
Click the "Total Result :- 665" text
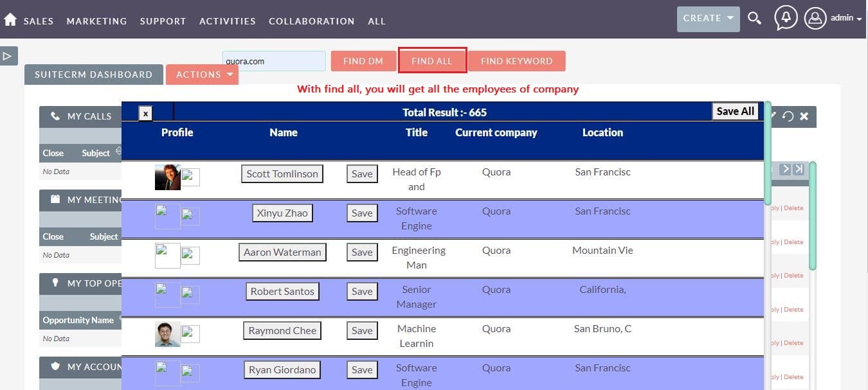click(444, 112)
